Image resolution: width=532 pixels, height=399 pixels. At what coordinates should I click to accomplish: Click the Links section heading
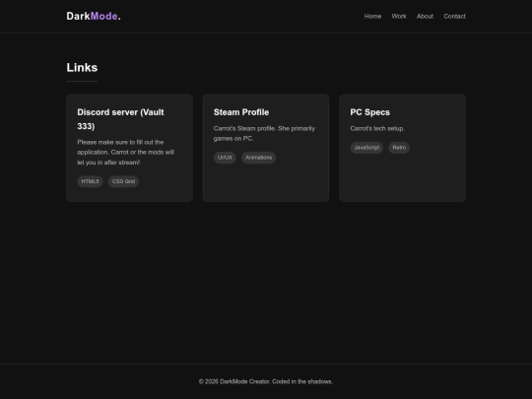[x=82, y=68]
